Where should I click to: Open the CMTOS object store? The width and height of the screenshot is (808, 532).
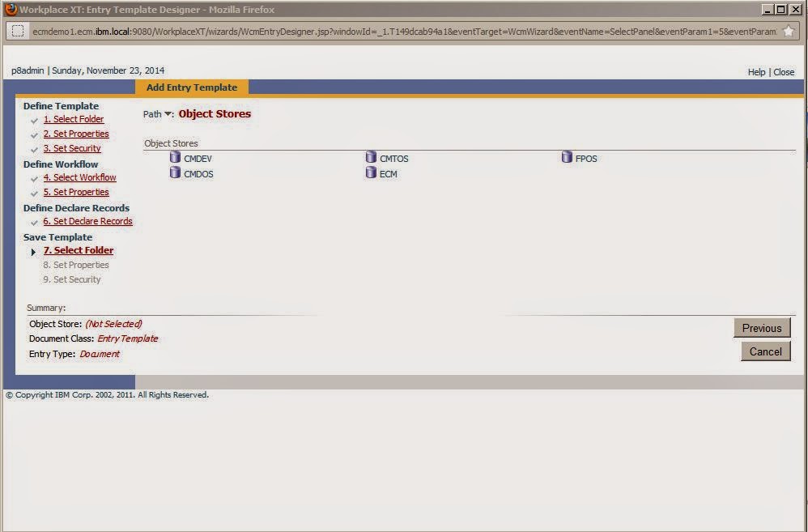[x=394, y=157]
